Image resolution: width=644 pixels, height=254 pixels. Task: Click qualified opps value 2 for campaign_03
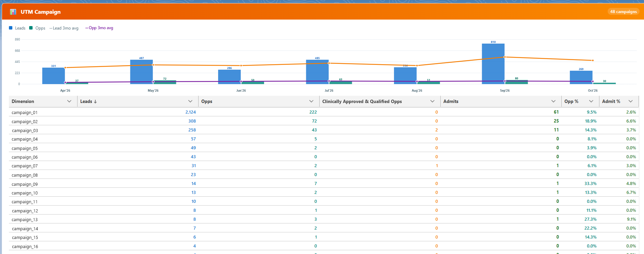(x=437, y=130)
